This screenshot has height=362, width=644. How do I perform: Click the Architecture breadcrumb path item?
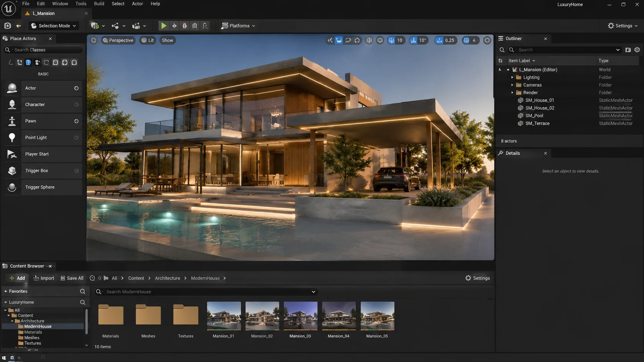pos(168,278)
